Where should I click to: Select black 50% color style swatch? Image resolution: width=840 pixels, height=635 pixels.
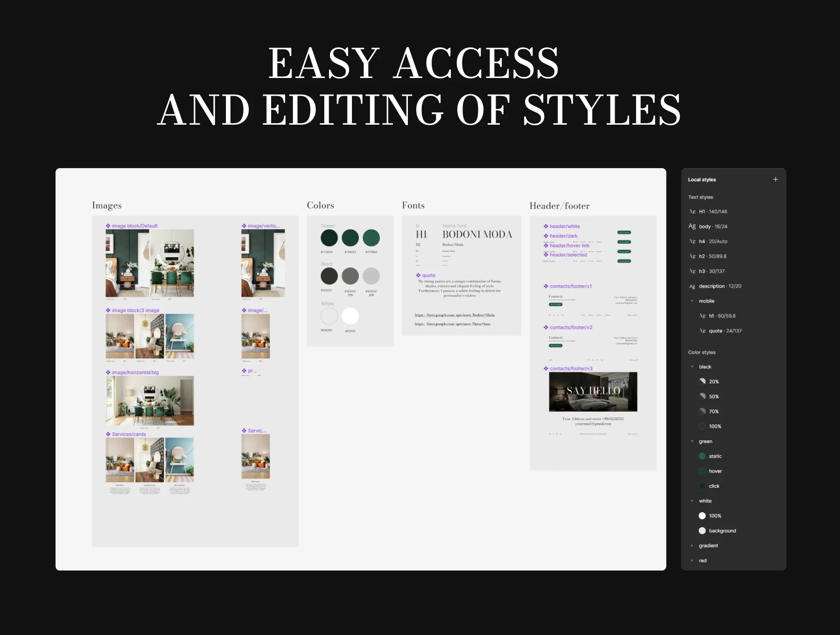(702, 397)
